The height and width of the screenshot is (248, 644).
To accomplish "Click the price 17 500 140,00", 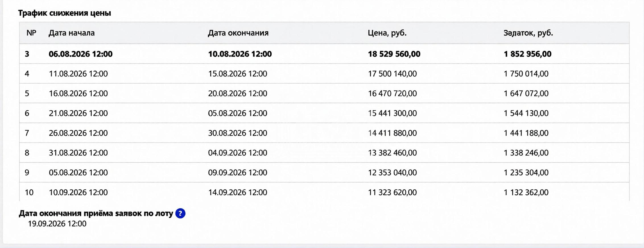I will pos(392,74).
